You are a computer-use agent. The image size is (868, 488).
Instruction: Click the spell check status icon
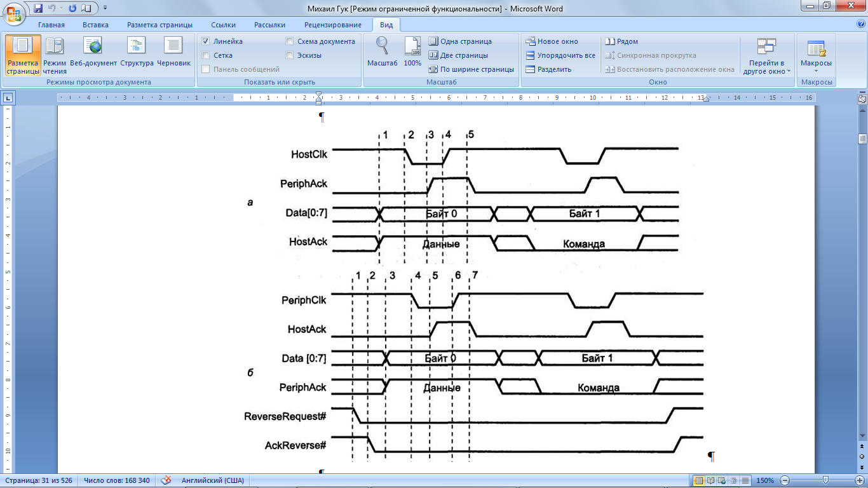pos(166,480)
